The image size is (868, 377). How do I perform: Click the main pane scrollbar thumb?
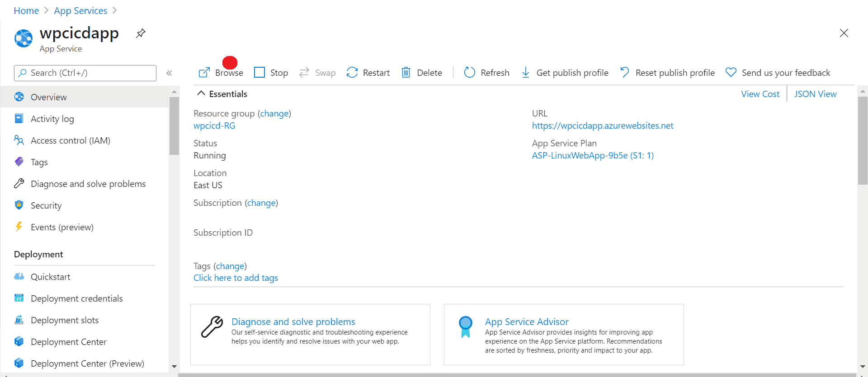tap(863, 140)
